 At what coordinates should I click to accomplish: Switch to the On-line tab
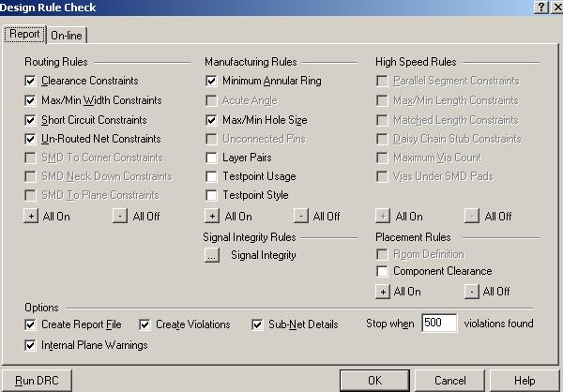[x=66, y=36]
